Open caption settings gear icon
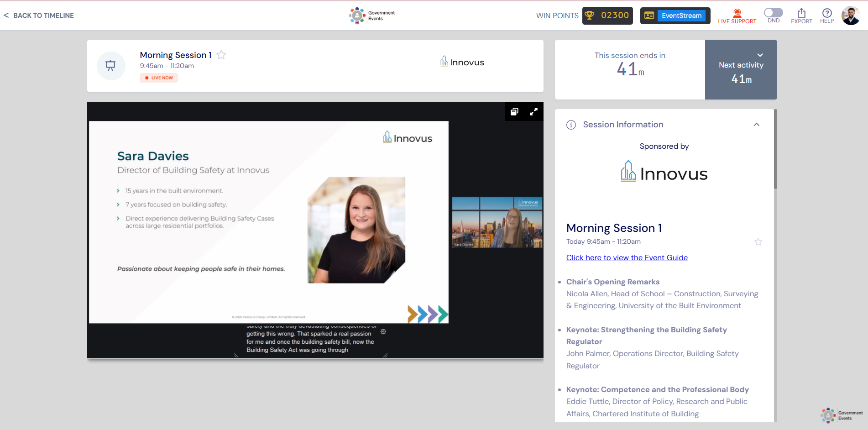868x430 pixels. [383, 332]
